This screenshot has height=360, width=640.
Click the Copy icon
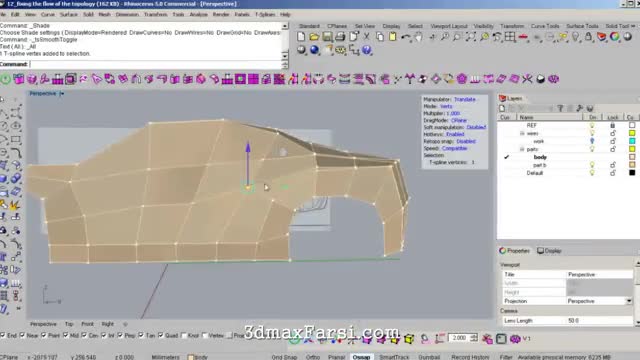[380, 37]
